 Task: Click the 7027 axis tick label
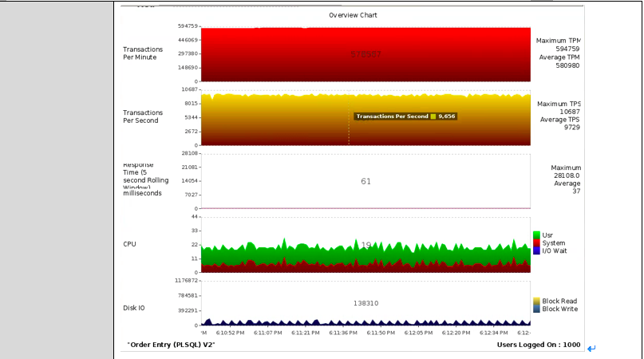point(191,195)
